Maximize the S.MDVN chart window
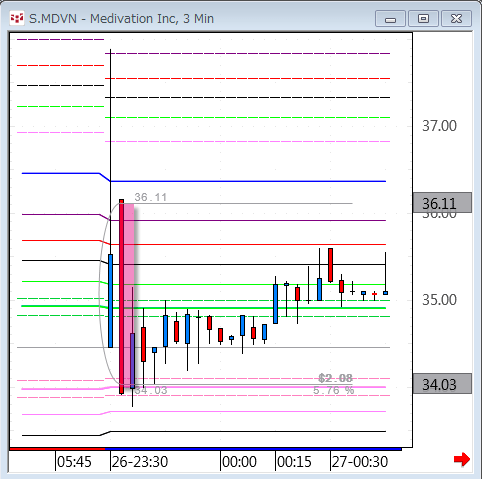Screen dimensions: 482x479 tap(423, 18)
